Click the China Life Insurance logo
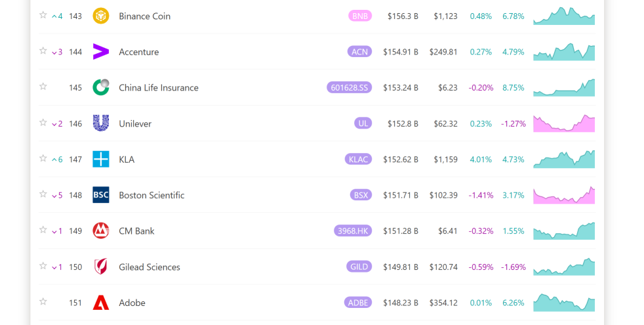The width and height of the screenshot is (644, 325). [100, 87]
